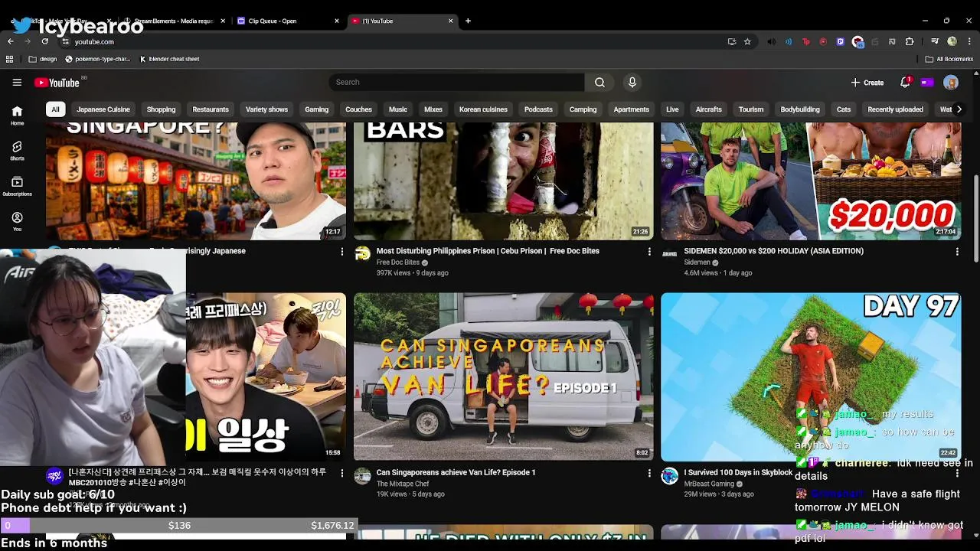Click the red Tp extension icon
The width and height of the screenshot is (980, 551).
pyautogui.click(x=805, y=41)
